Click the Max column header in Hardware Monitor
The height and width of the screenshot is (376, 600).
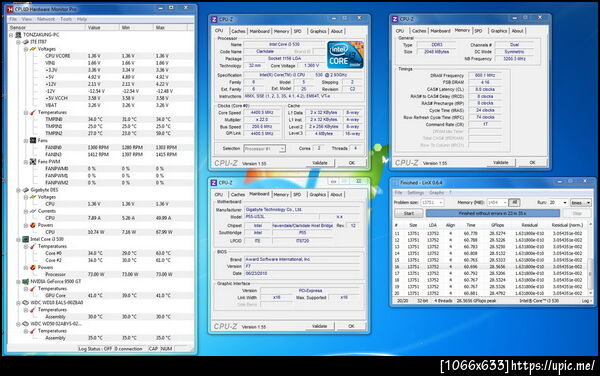(x=170, y=28)
